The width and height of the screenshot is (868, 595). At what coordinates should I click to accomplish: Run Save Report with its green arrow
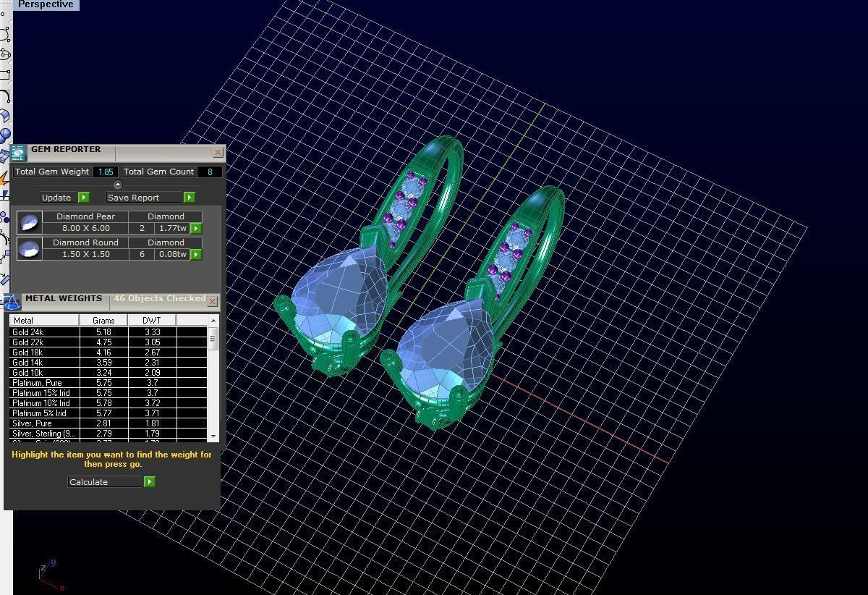[189, 198]
